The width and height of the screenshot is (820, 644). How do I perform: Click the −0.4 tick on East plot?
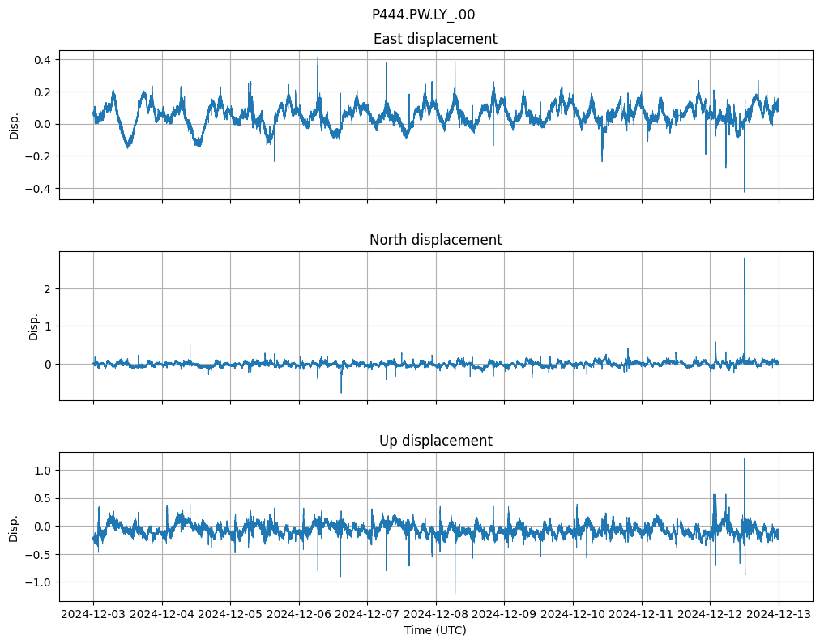pos(39,189)
